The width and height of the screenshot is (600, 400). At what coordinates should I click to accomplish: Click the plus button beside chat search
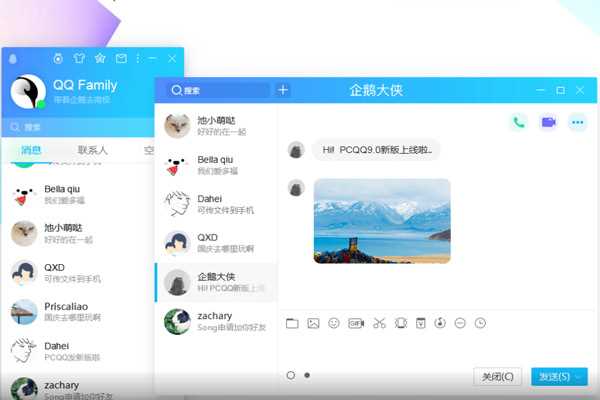point(283,90)
